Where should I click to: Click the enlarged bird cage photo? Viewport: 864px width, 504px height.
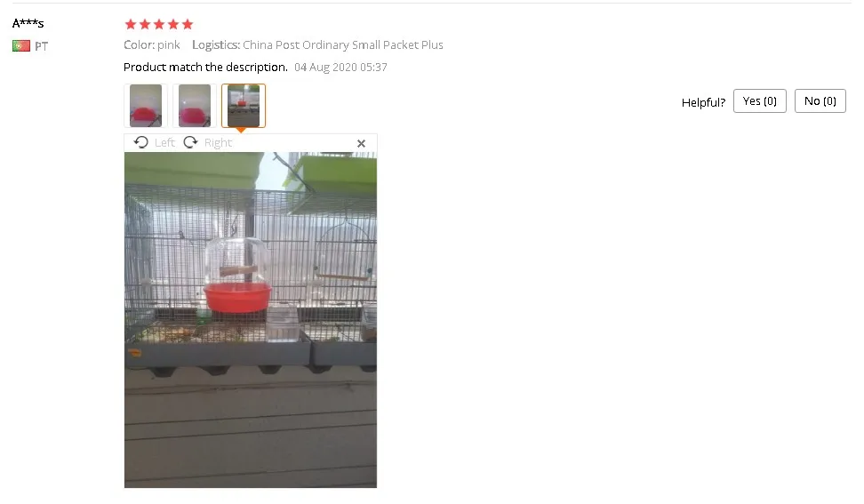pos(251,320)
